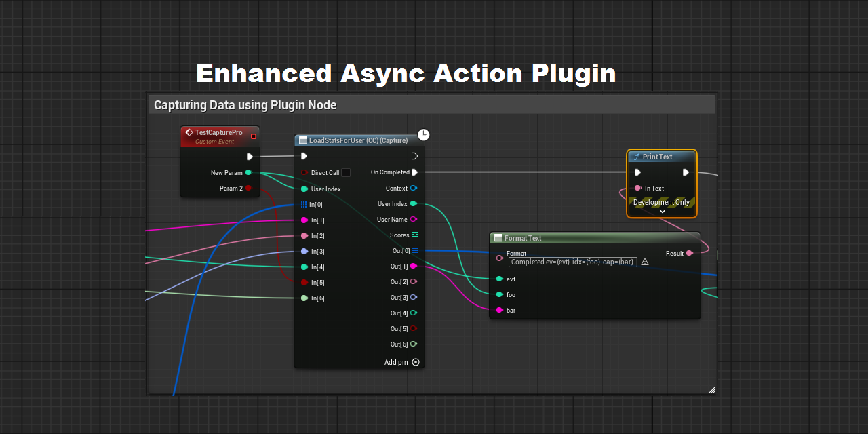Click the warning triangle beside the Format field
Screen dimensions: 868x434
pos(644,262)
